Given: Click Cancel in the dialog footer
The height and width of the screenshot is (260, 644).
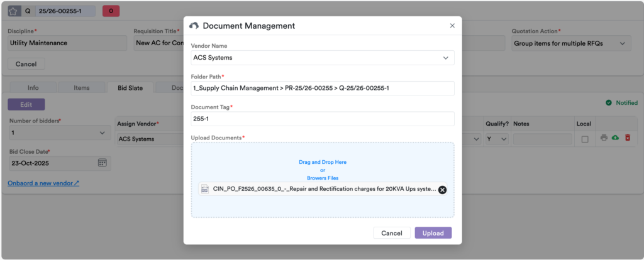Looking at the screenshot, I should tap(392, 233).
